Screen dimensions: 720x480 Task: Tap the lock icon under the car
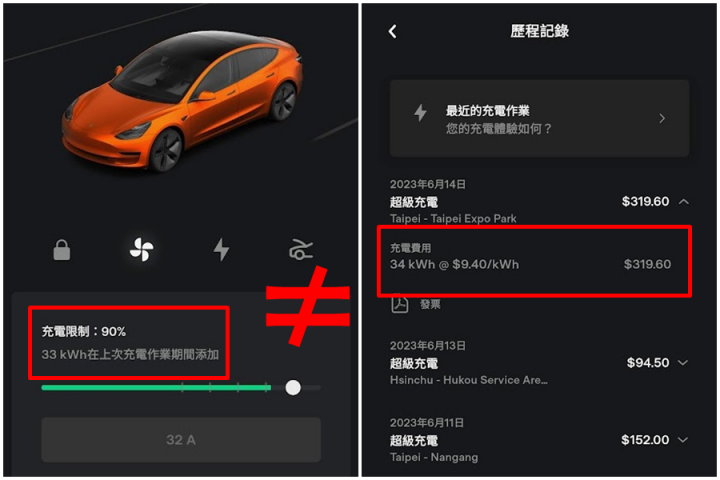pos(62,250)
